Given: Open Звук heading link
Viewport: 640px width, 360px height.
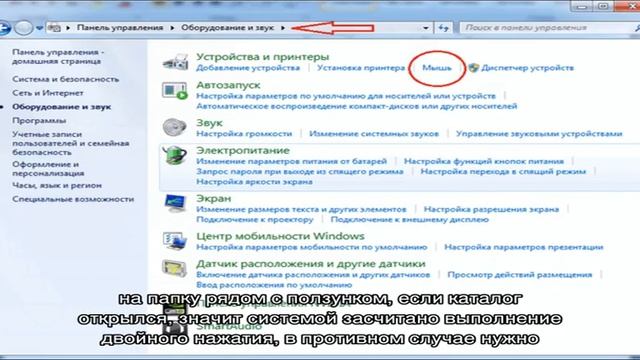Looking at the screenshot, I should 209,123.
